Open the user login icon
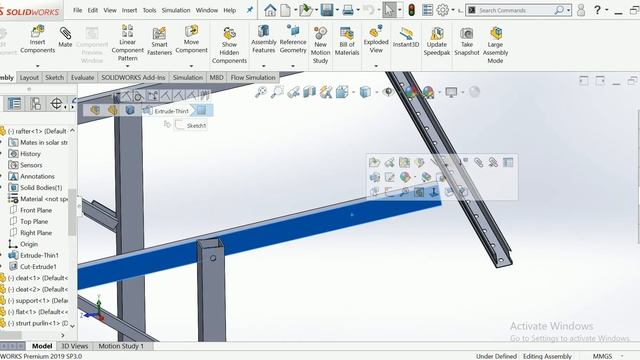 pyautogui.click(x=581, y=10)
